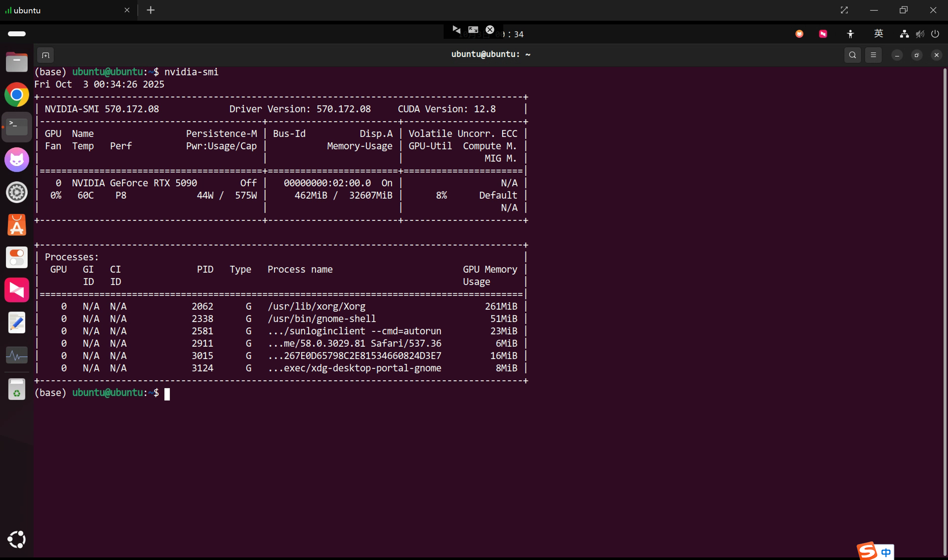This screenshot has height=560, width=948.
Task: Add a new remote session tab
Action: tap(151, 10)
